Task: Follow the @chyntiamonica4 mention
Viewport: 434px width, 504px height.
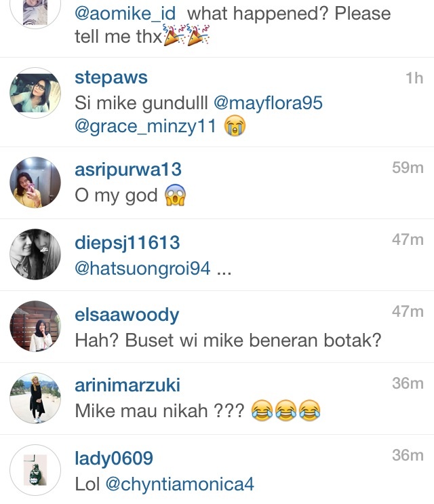Action: (x=180, y=484)
